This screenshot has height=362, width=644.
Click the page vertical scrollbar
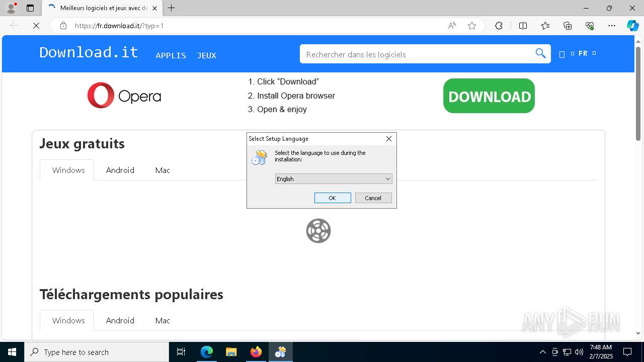(638, 93)
